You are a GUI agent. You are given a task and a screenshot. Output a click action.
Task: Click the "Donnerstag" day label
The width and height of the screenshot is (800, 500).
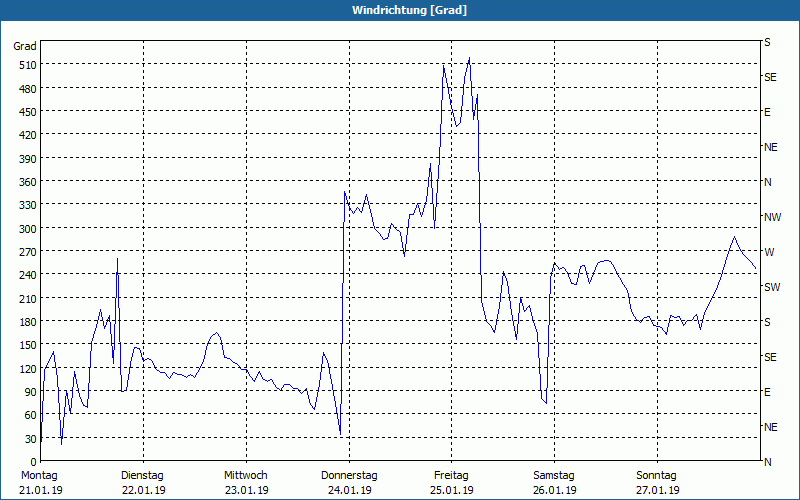pyautogui.click(x=349, y=476)
